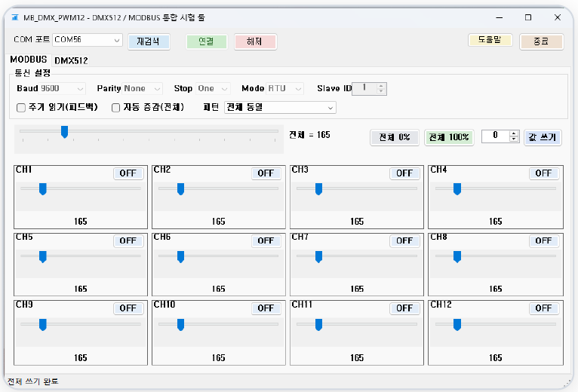Screen dimensions: 578x392
Task: Toggle the CH4 OFF button
Action: pyautogui.click(x=544, y=173)
